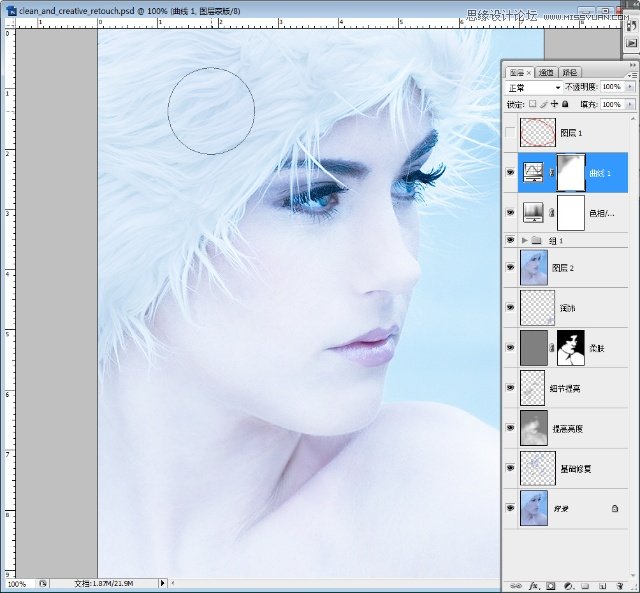The image size is (640, 593).
Task: Hide the 图层 2 layer
Action: pyautogui.click(x=510, y=267)
